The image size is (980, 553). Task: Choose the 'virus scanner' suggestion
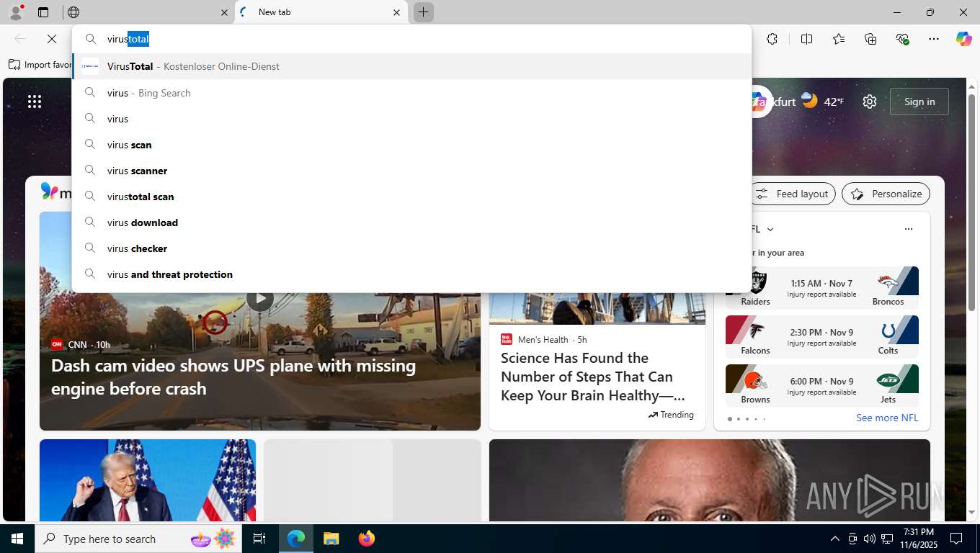tap(411, 171)
